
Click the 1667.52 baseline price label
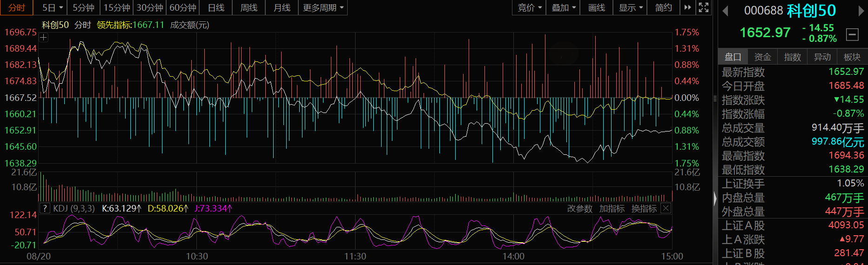coord(20,98)
